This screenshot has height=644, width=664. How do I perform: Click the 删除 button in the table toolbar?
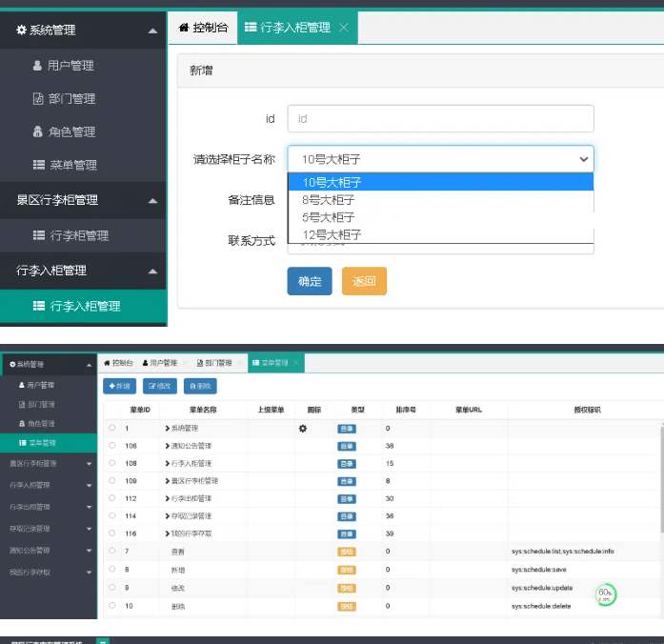tap(200, 386)
